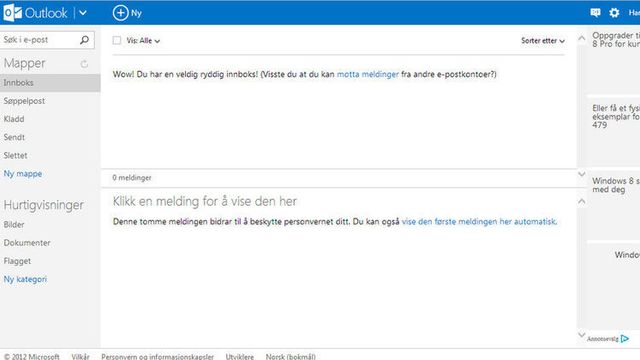
Task: Tick the select all messages checkbox
Action: tap(117, 40)
